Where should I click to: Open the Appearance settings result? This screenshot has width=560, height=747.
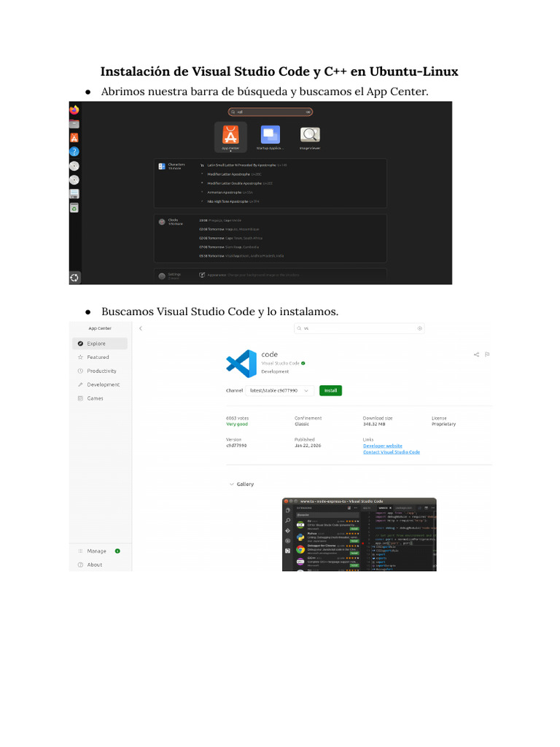(249, 275)
